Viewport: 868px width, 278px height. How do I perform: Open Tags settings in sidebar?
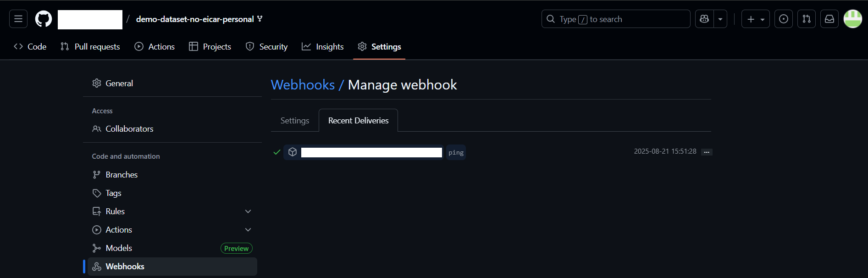click(172, 193)
